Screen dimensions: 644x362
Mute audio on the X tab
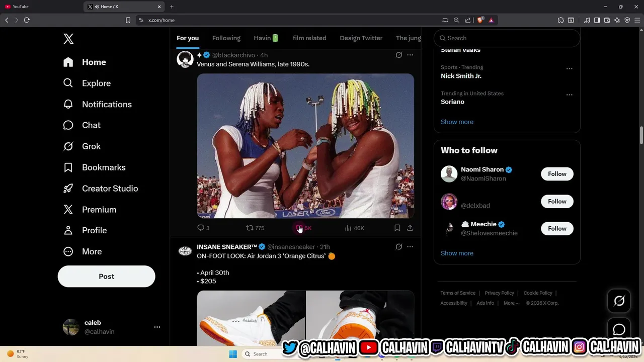click(x=97, y=7)
